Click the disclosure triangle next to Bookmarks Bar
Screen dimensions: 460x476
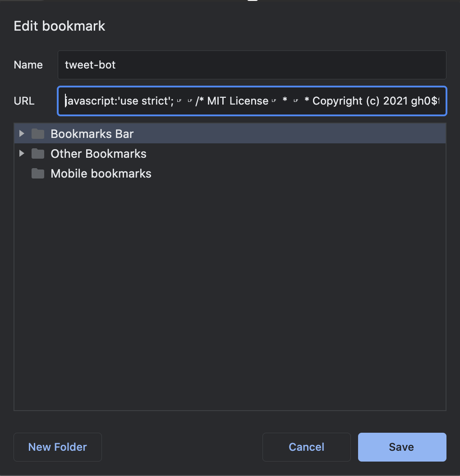point(22,133)
